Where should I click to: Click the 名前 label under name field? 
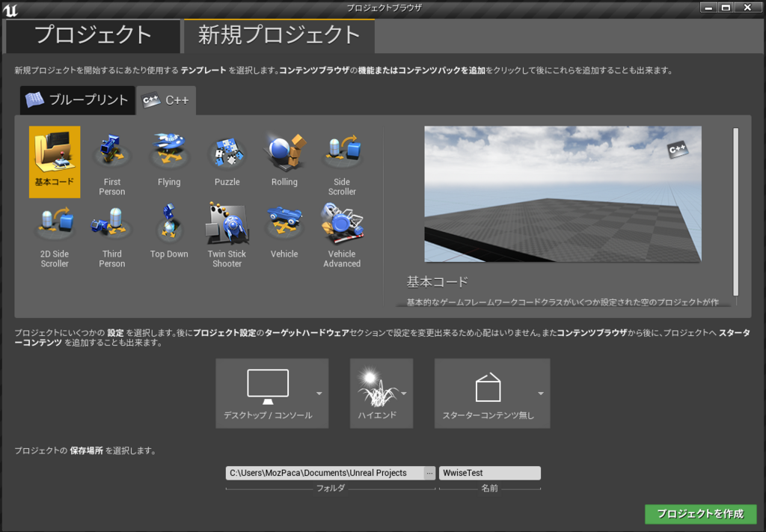click(489, 488)
